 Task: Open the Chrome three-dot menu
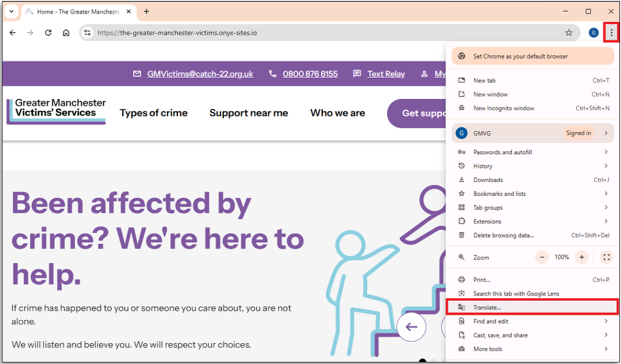(611, 33)
